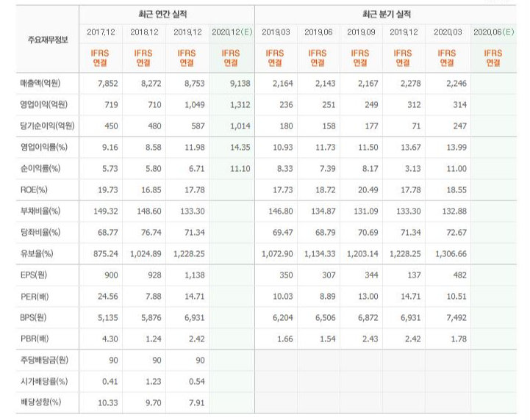The width and height of the screenshot is (530, 420).
Task: Select the 2020.12(E) estimate column header
Action: coord(232,32)
